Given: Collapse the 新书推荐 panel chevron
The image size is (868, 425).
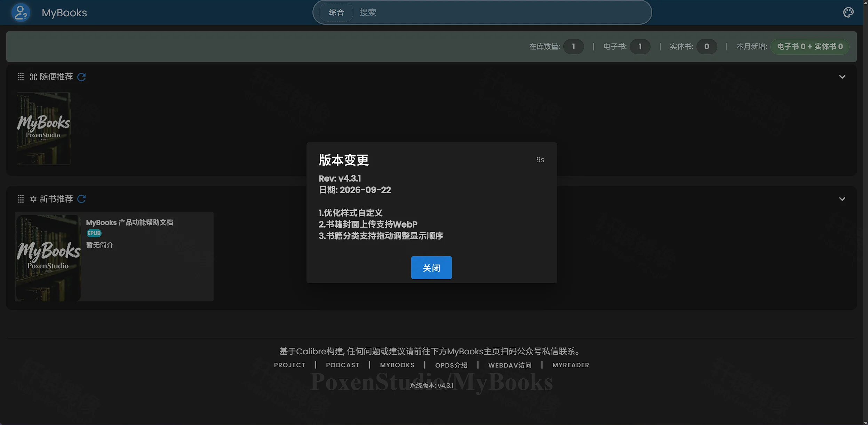Looking at the screenshot, I should (x=842, y=199).
